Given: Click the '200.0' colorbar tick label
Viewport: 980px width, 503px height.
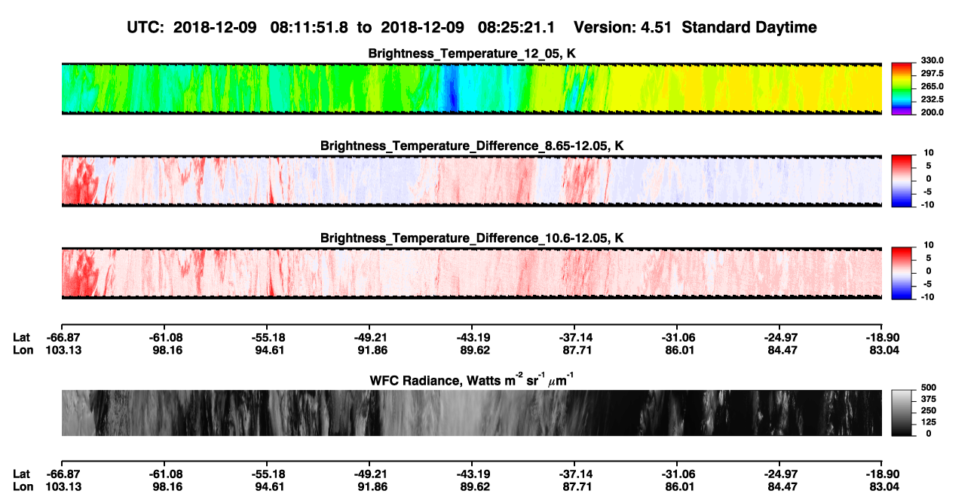Looking at the screenshot, I should [x=931, y=112].
